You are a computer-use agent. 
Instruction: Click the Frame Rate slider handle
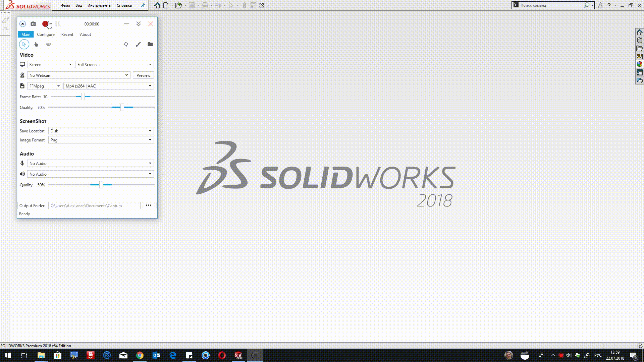(x=83, y=97)
